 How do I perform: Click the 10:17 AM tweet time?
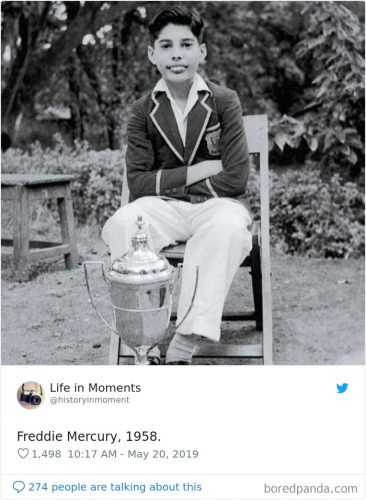click(x=92, y=454)
